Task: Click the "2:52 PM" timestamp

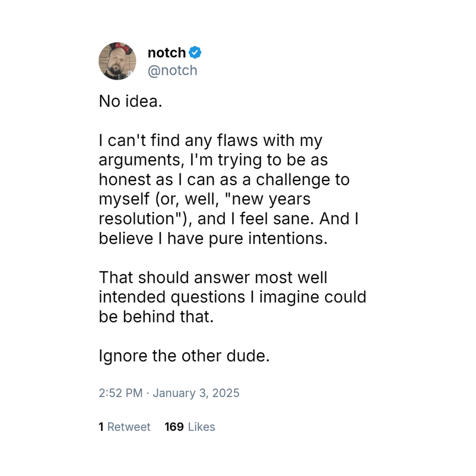Action: pos(120,393)
